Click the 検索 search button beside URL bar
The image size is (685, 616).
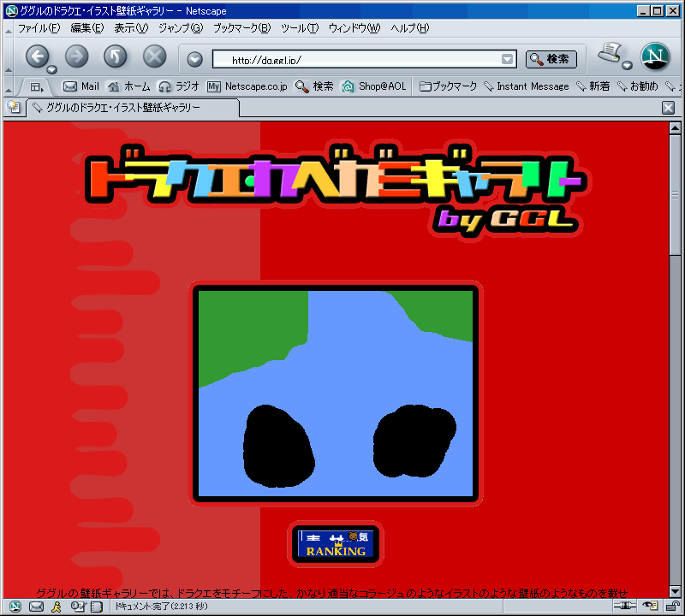(551, 59)
